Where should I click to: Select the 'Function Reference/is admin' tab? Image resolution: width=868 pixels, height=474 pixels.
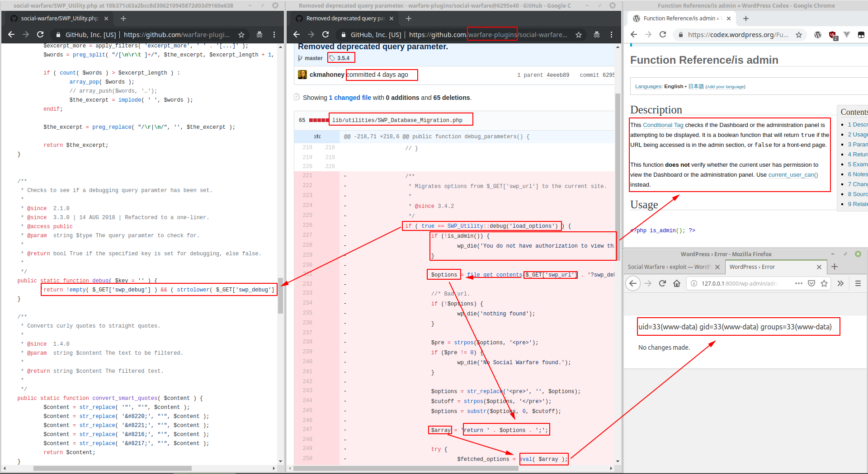click(682, 19)
